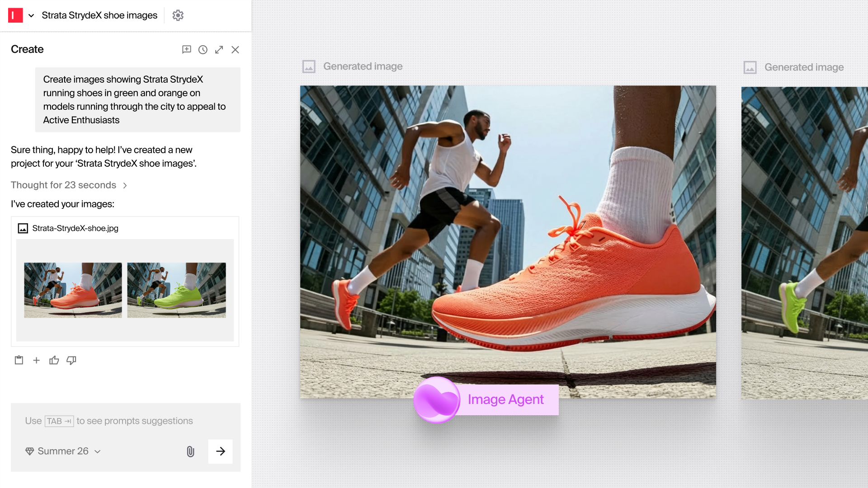The height and width of the screenshot is (488, 868).
Task: Click the new chat icon
Action: point(186,50)
